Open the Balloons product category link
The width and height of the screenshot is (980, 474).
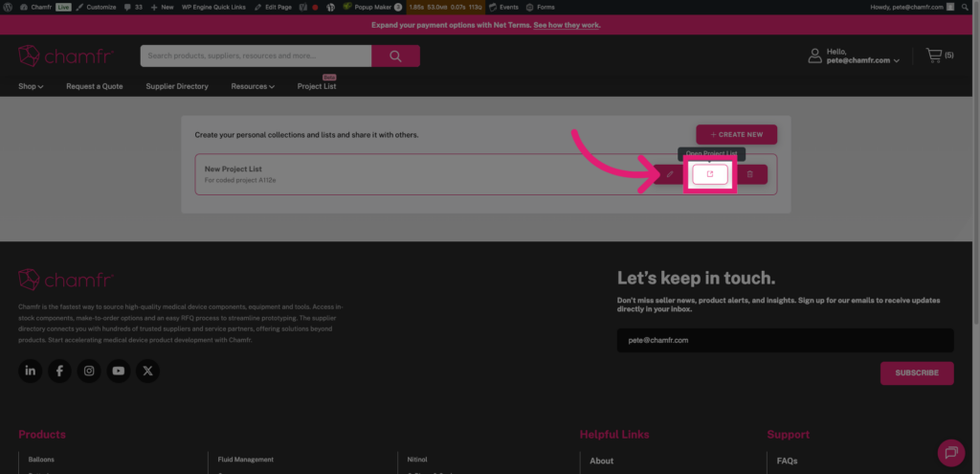tap(41, 460)
